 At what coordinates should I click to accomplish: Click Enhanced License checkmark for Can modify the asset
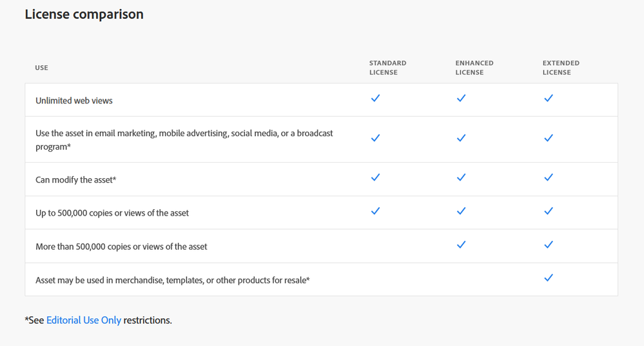click(461, 178)
